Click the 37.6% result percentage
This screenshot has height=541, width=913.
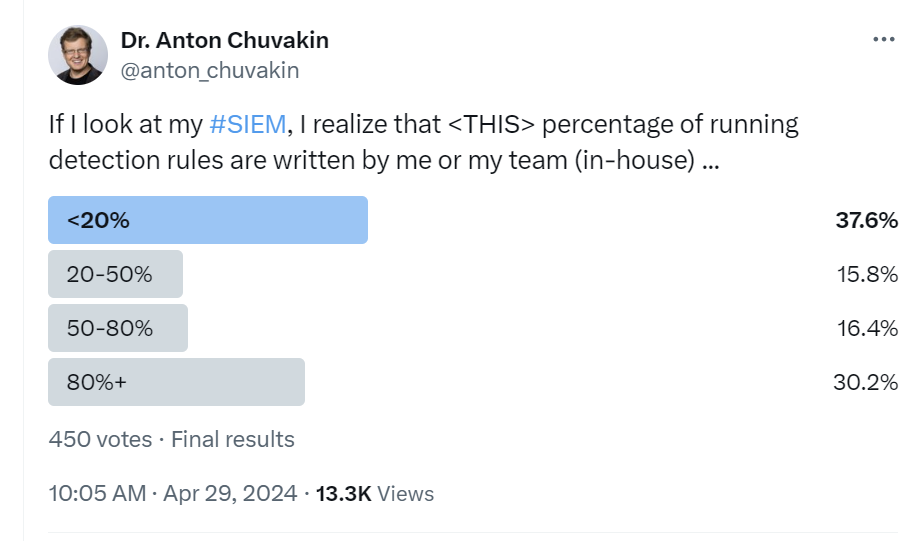coord(866,220)
